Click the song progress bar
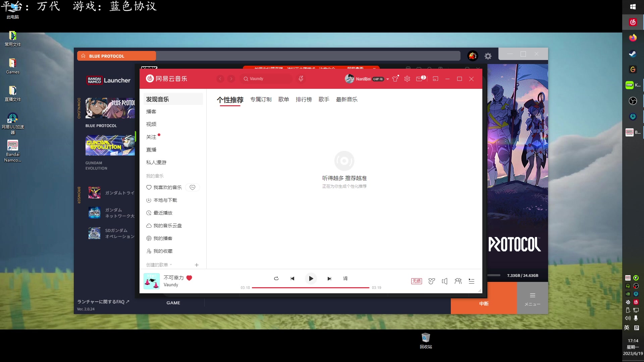Screen dimensions: 644x362 [x=311, y=288]
